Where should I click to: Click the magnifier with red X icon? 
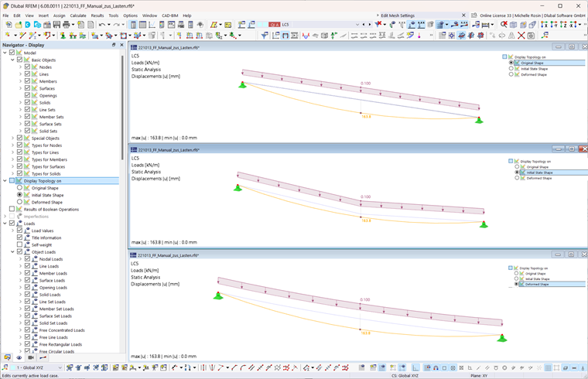pyautogui.click(x=504, y=25)
